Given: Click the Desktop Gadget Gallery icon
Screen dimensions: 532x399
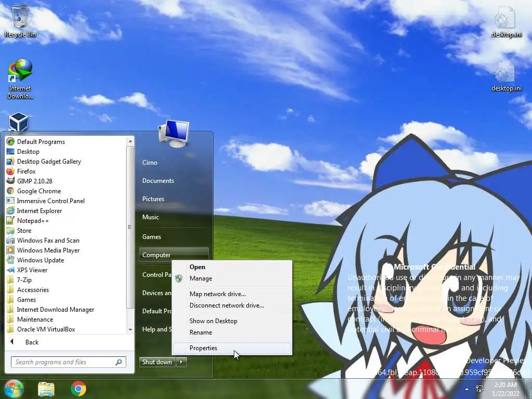Looking at the screenshot, I should (10, 161).
